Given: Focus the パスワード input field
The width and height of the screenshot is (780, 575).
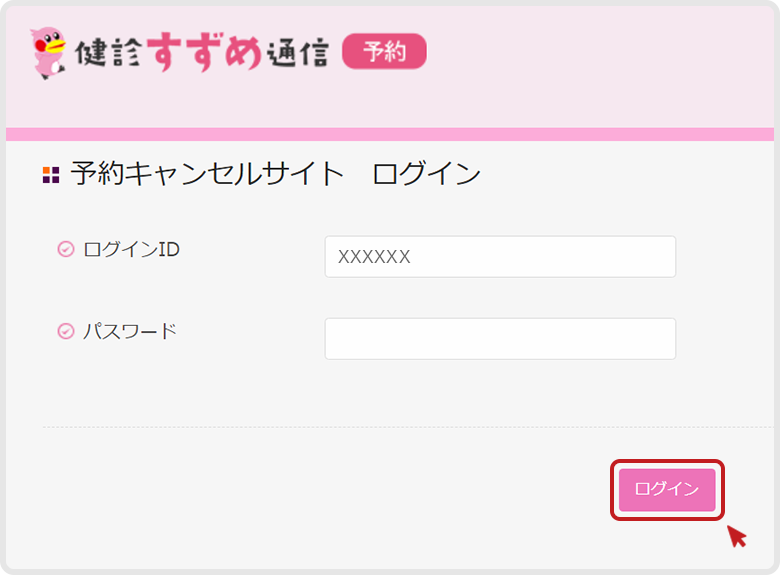Looking at the screenshot, I should coord(500,339).
